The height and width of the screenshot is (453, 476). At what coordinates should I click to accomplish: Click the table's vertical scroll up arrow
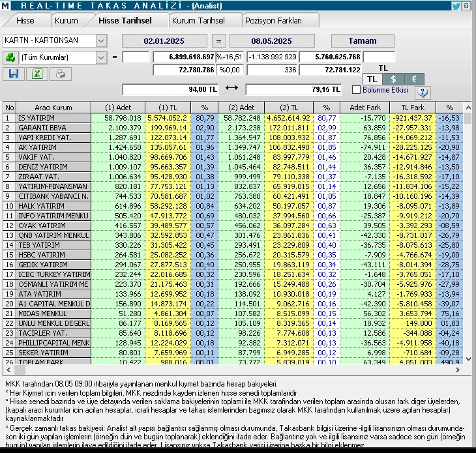click(x=468, y=108)
